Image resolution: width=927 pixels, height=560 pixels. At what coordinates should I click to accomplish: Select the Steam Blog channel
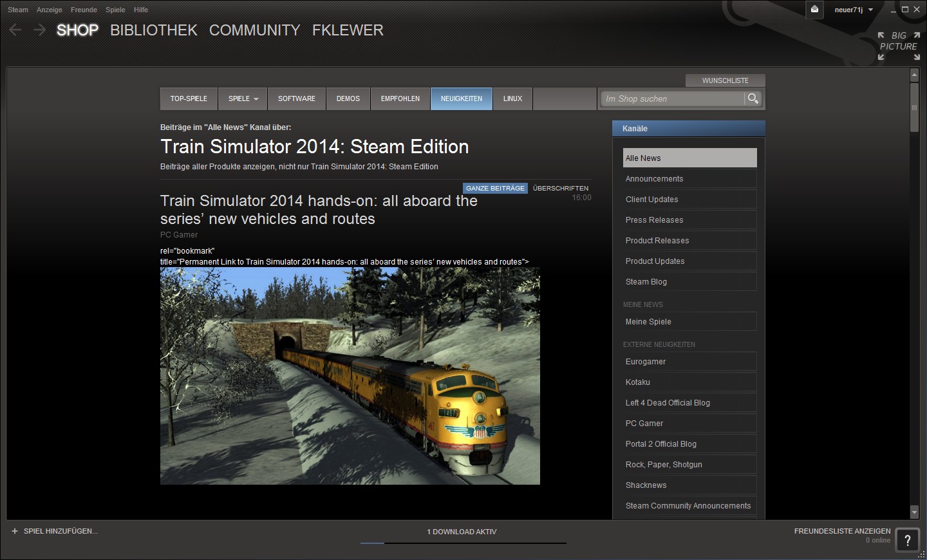tap(690, 282)
